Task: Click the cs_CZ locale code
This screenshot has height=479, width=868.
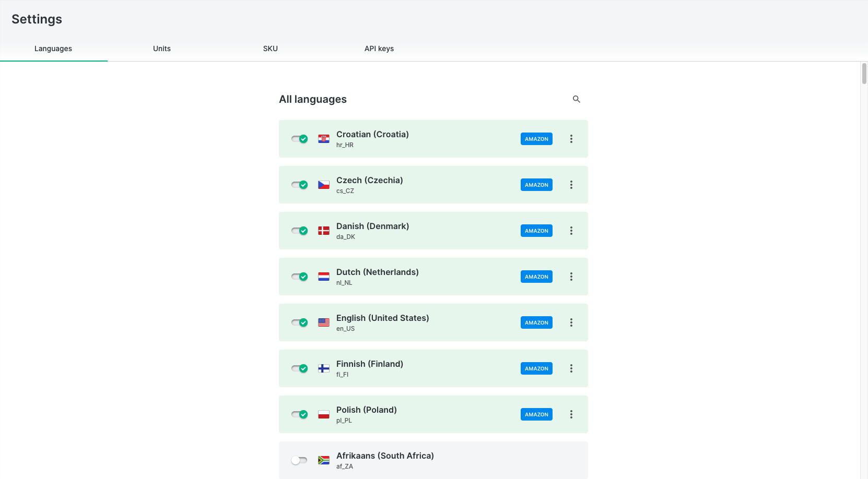Action: 345,191
